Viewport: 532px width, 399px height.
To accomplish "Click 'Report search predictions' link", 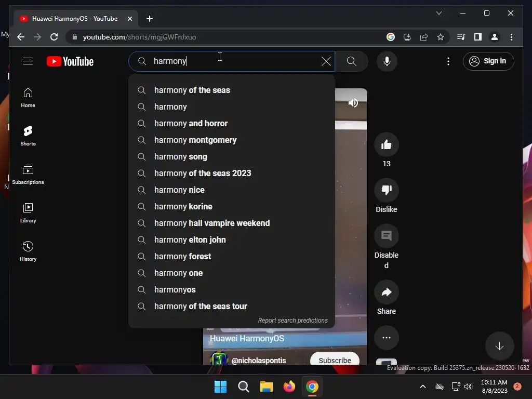I will coord(293,320).
